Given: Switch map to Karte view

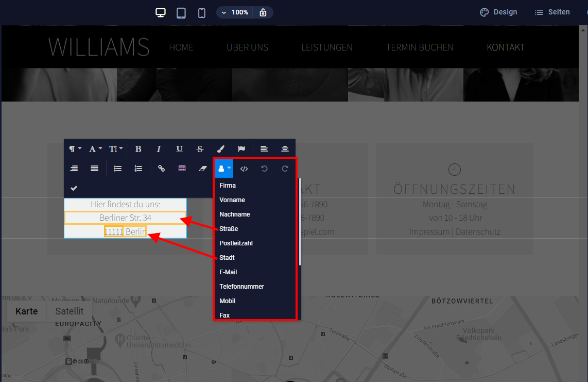Looking at the screenshot, I should coord(27,311).
